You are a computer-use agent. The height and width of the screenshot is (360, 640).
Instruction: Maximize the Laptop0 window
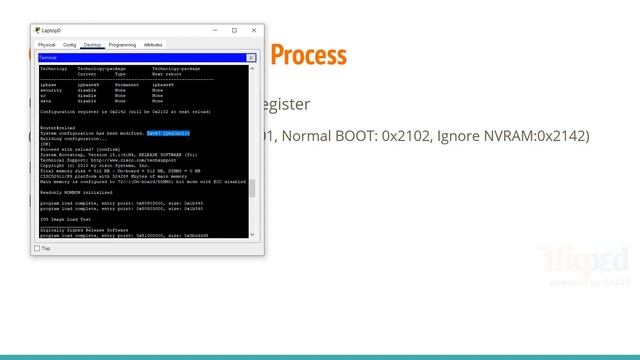(x=234, y=30)
